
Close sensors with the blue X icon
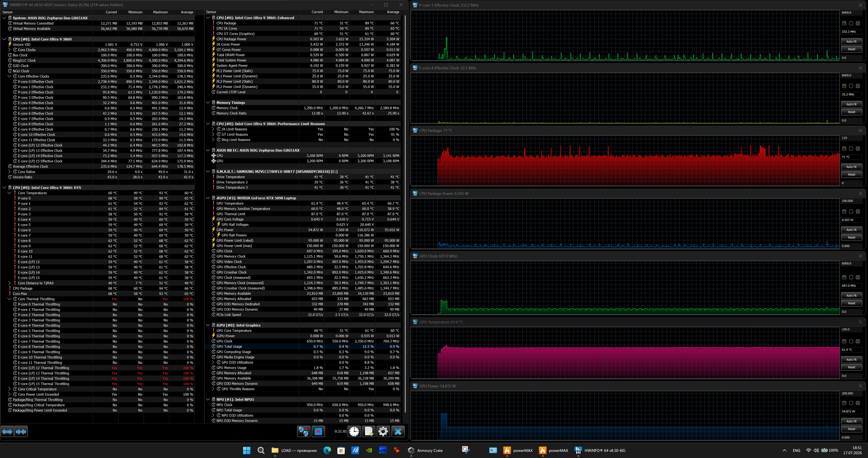point(398,431)
